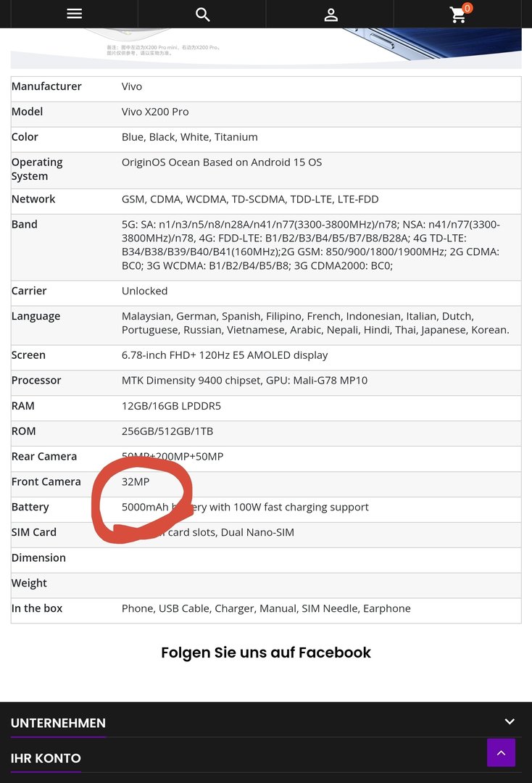532x783 pixels.
Task: Click the Band frequency specification text
Action: [x=310, y=245]
